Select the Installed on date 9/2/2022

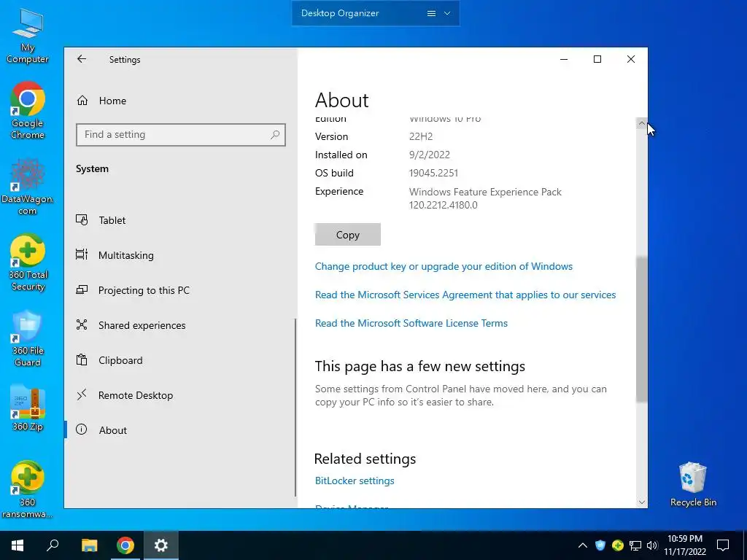click(x=429, y=155)
